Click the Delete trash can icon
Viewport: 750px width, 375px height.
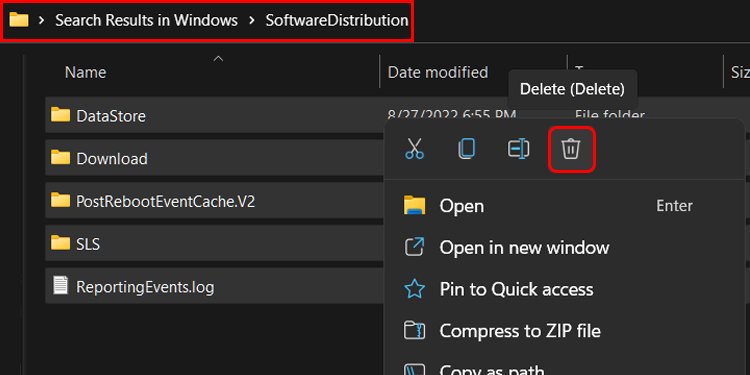pyautogui.click(x=571, y=149)
